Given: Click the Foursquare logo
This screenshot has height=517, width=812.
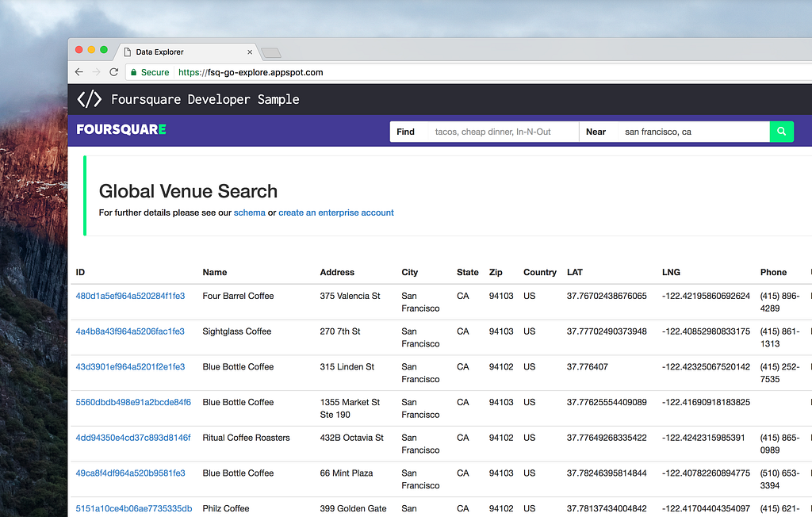Looking at the screenshot, I should (121, 129).
